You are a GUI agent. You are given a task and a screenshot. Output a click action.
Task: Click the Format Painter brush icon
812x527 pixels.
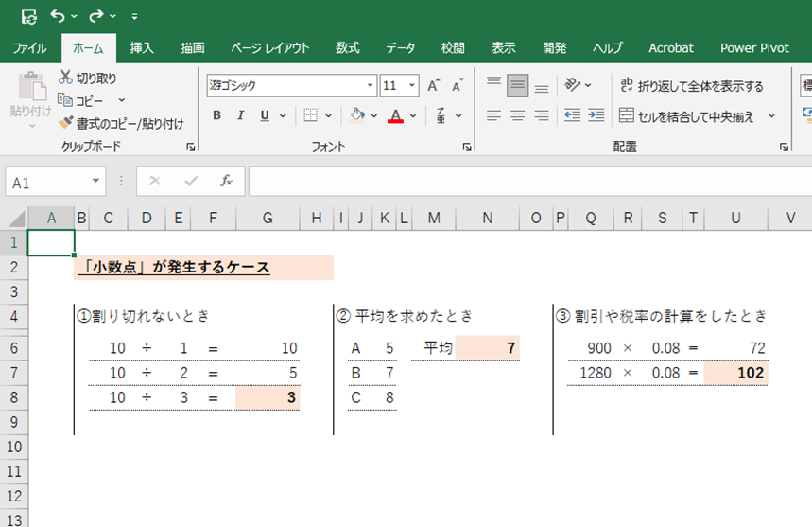click(65, 123)
